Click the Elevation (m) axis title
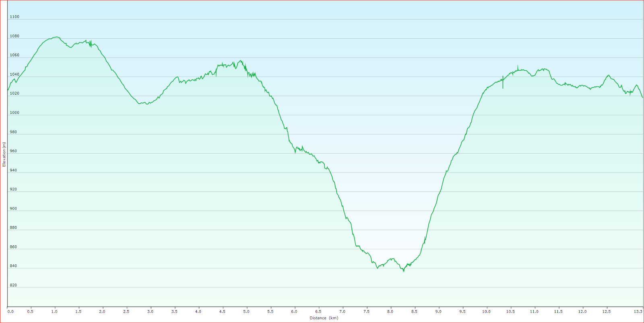Screen dimensions: 644x323 tap(4, 154)
